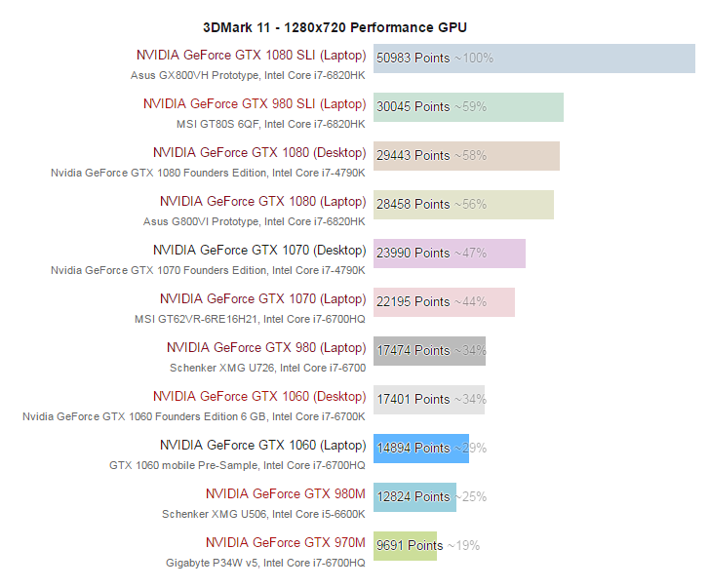
Task: Open the NVIDIA GeForce GTX 1080 (Desktop) link
Action: [x=259, y=153]
